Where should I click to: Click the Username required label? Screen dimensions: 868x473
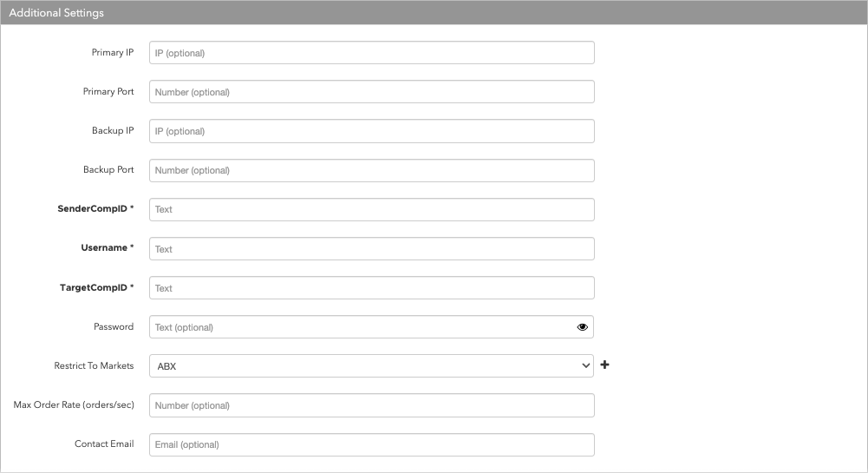point(108,247)
